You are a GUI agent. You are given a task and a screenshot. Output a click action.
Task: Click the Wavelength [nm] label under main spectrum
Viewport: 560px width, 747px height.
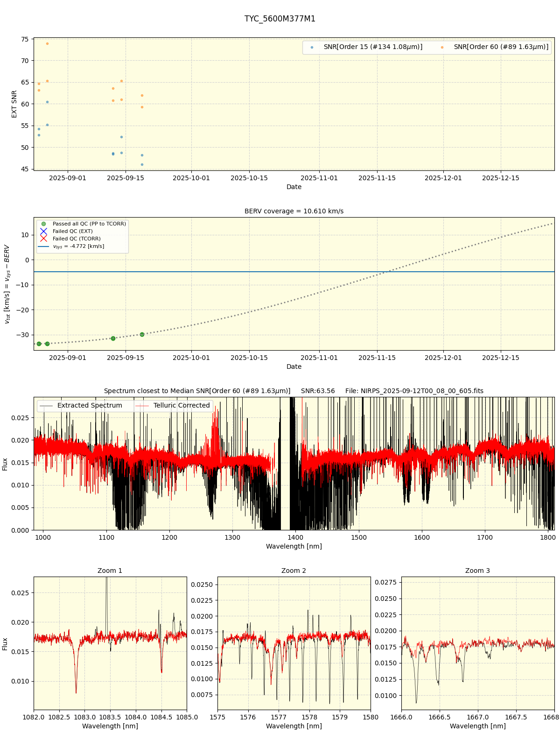tap(294, 547)
